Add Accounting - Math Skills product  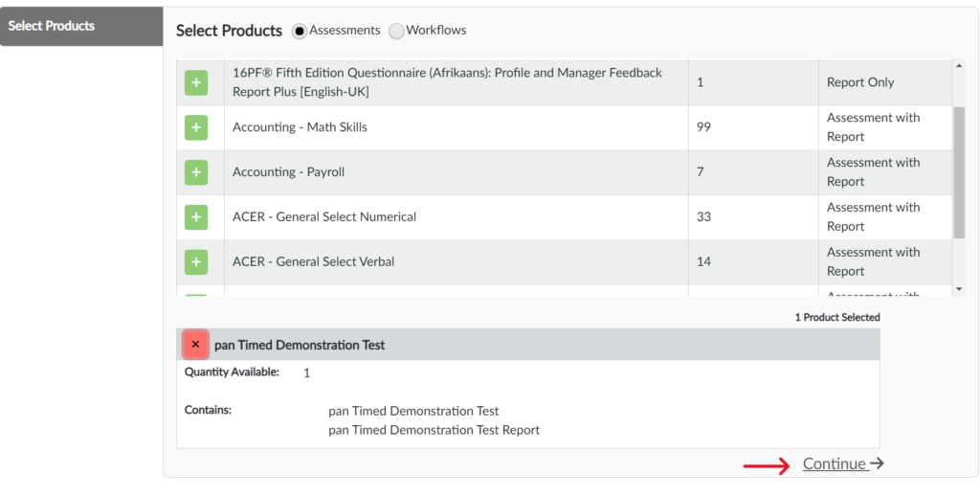coord(196,127)
